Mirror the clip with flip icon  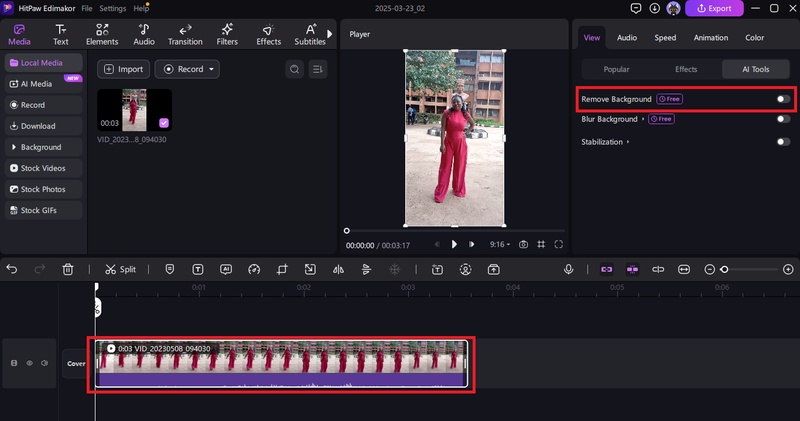coord(338,269)
